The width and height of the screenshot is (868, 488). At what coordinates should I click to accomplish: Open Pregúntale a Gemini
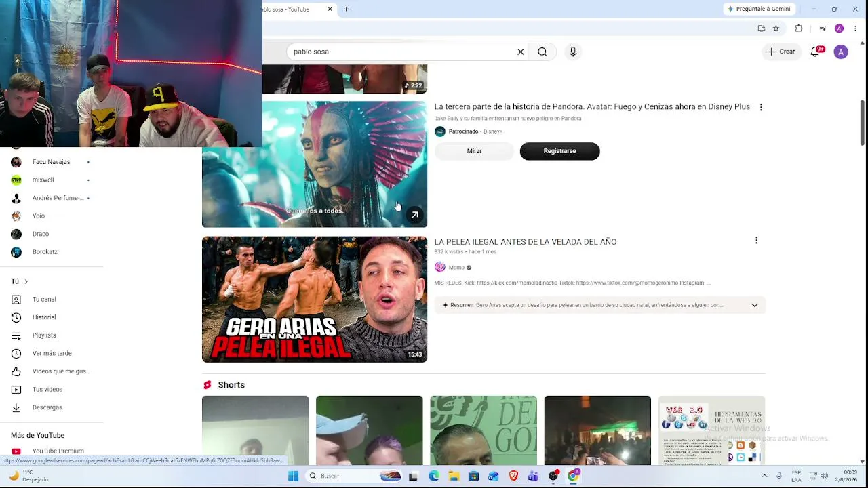[x=759, y=9]
